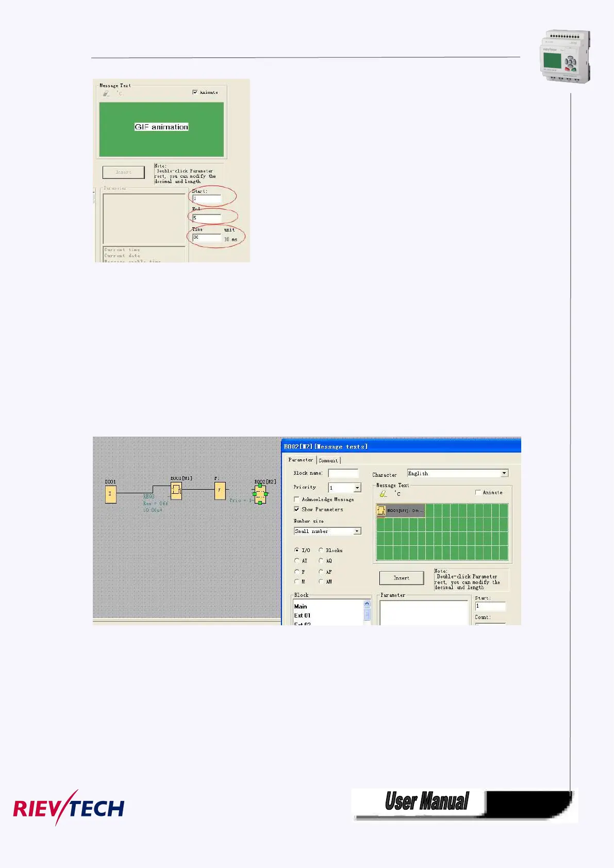The image size is (614, 868).
Task: Click the B001[M1] entry icon in message grid
Action: click(381, 510)
